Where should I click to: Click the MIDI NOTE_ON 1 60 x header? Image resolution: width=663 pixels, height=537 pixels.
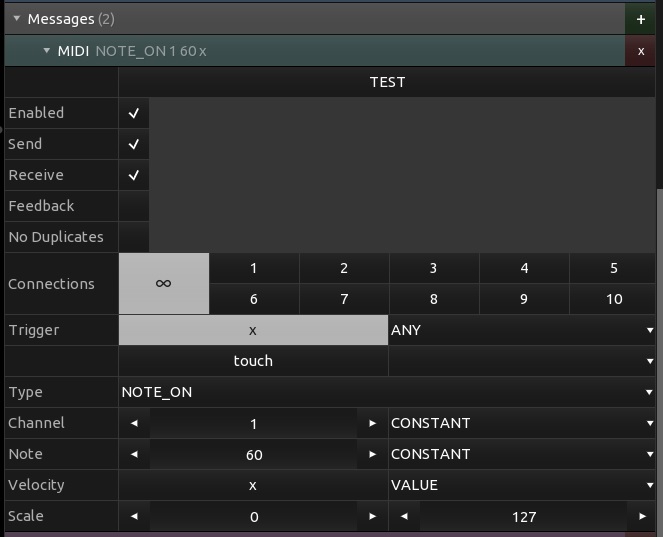click(x=315, y=51)
